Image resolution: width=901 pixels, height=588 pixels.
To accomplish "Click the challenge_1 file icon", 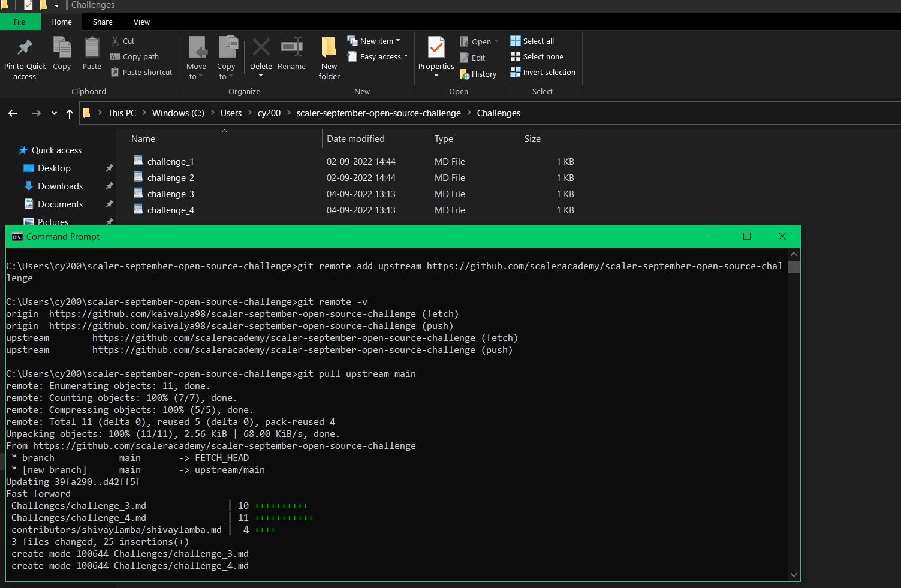I will pos(138,161).
